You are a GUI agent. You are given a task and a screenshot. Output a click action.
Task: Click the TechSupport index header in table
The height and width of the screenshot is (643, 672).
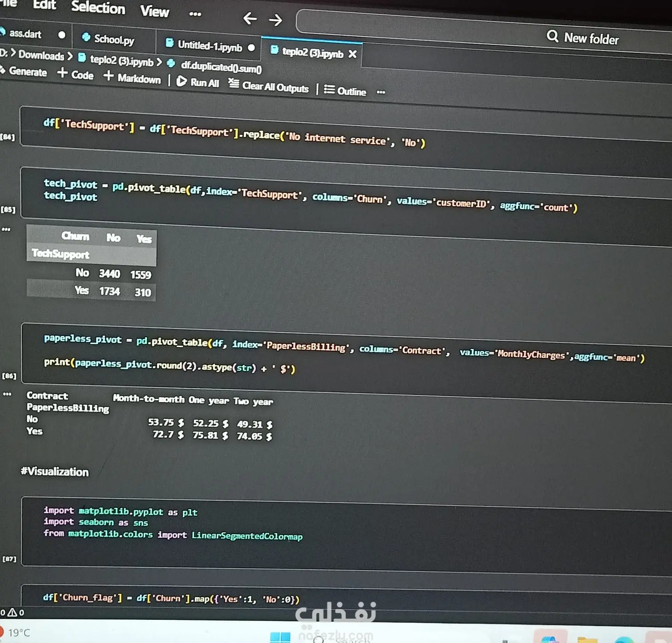pos(60,254)
